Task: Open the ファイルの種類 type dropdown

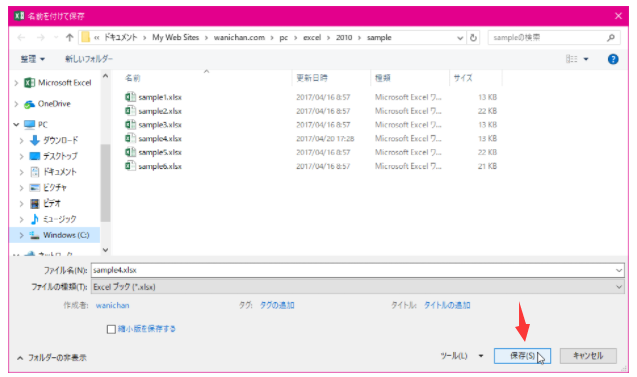Action: pos(358,287)
